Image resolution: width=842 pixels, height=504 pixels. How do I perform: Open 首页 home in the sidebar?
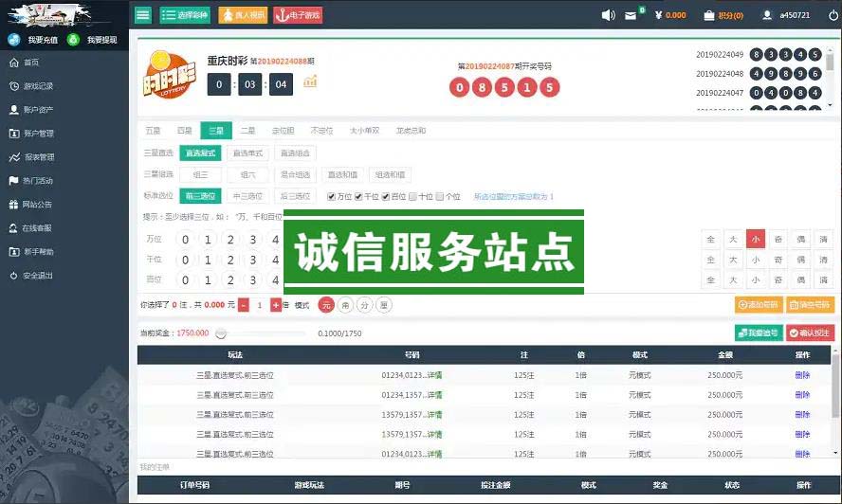click(31, 63)
